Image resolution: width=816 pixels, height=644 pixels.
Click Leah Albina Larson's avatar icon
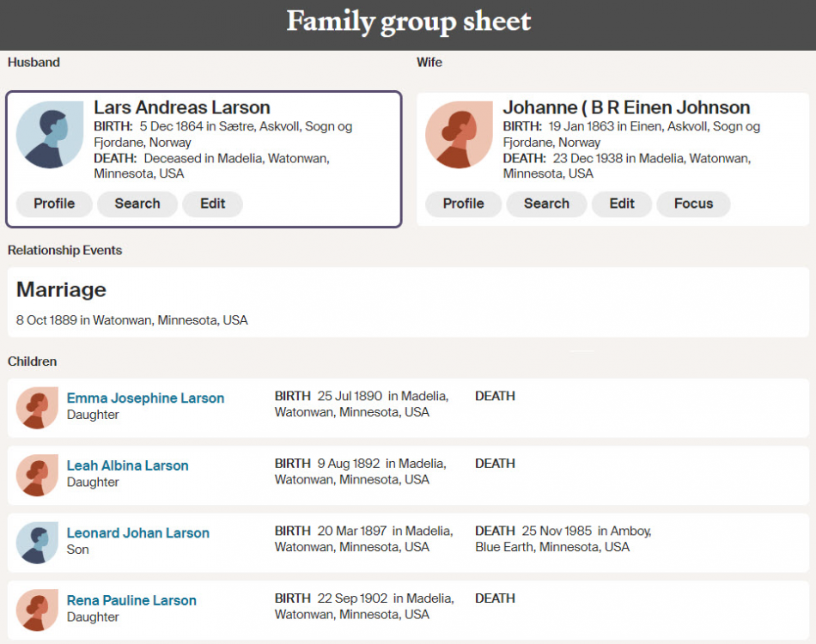pos(37,475)
